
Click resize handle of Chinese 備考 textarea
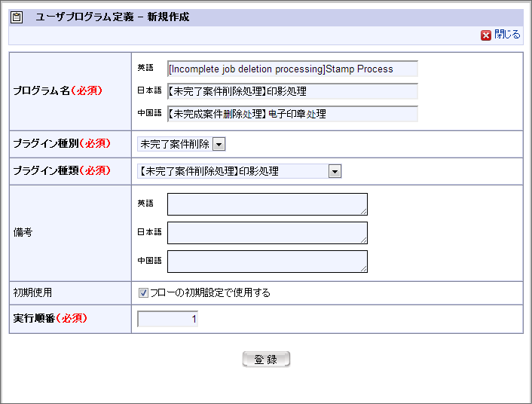point(364,268)
